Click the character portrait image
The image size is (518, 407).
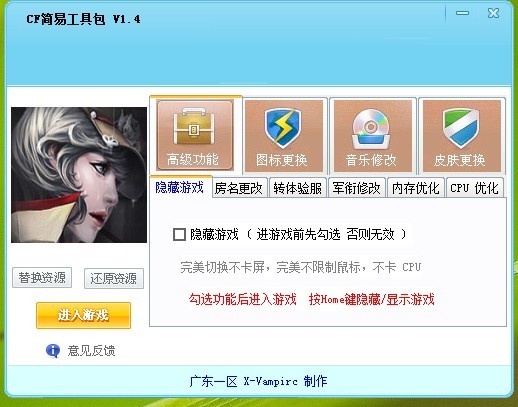(79, 175)
